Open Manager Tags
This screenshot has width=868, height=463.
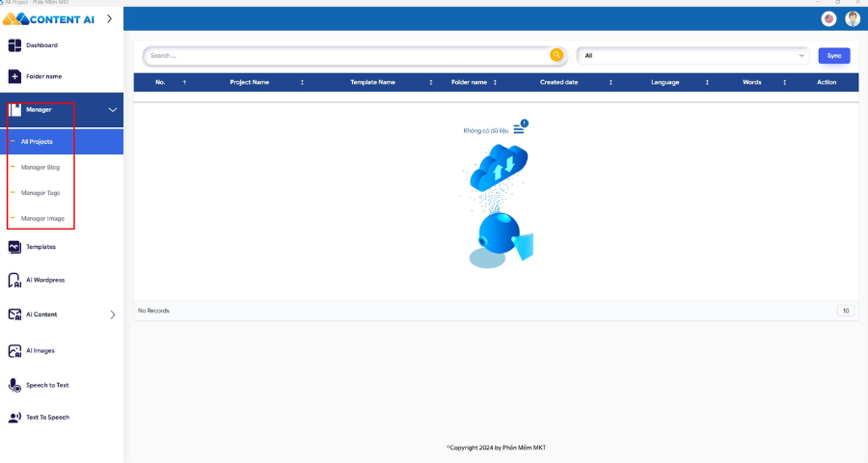point(41,193)
